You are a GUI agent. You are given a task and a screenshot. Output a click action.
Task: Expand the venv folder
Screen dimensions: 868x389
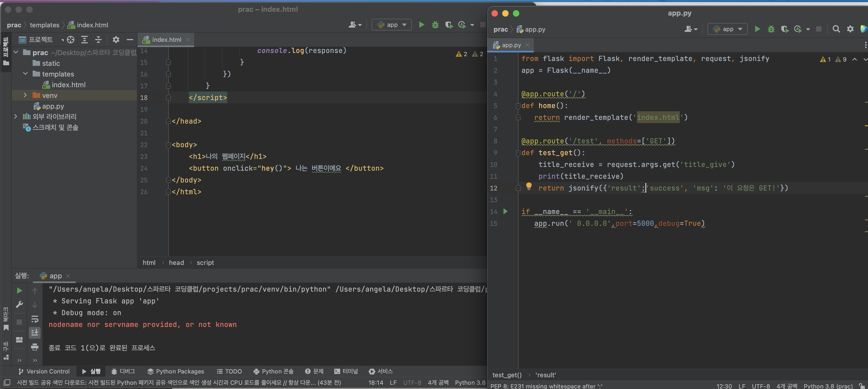click(x=25, y=95)
